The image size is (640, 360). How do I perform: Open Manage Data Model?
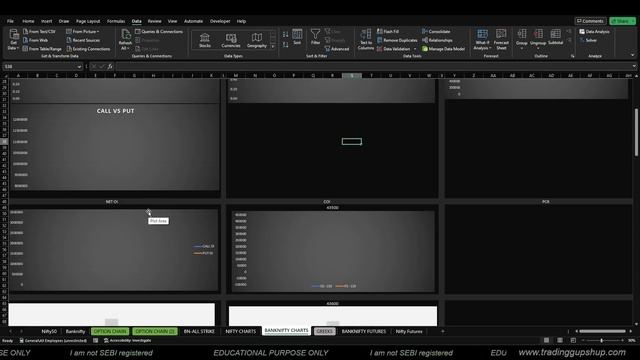coord(443,49)
